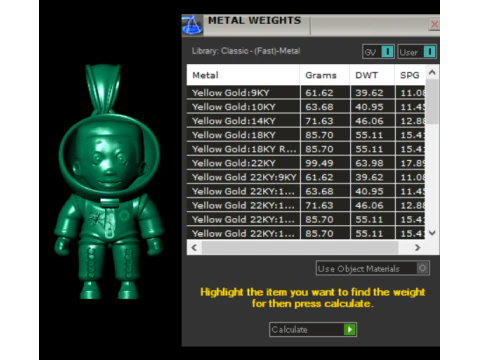Click the up arrow of vertical scrollbar
480x360 pixels.
coord(432,72)
